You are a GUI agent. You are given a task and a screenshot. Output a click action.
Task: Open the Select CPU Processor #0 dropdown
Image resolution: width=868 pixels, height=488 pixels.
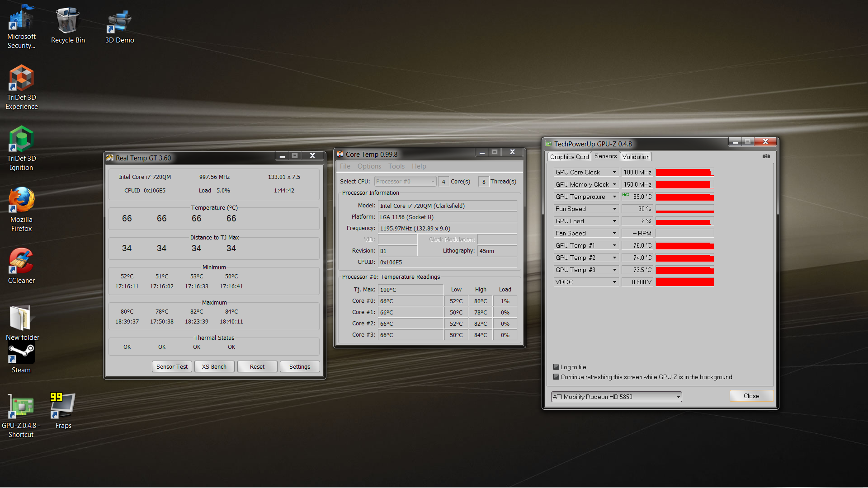pyautogui.click(x=405, y=181)
